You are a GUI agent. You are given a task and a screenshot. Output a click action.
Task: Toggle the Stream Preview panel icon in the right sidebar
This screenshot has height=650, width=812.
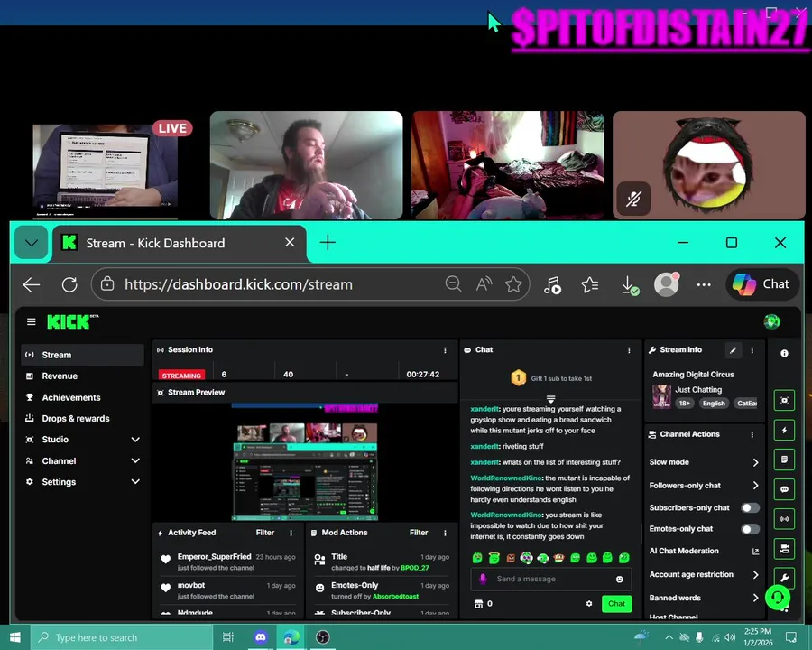coord(784,400)
